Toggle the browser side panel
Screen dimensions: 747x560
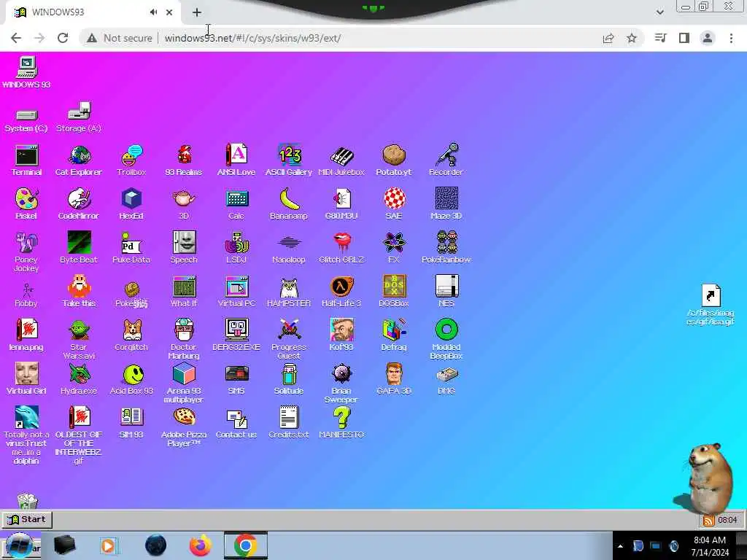684,38
